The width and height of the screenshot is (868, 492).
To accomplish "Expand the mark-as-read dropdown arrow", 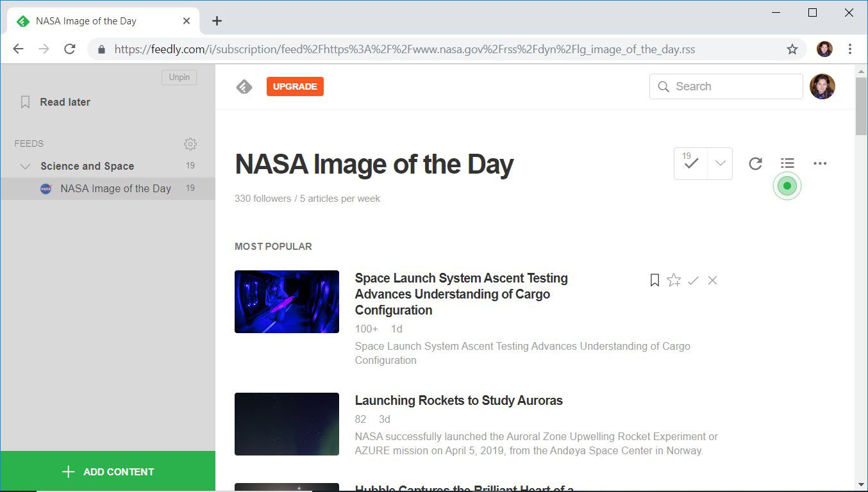I will coord(720,163).
